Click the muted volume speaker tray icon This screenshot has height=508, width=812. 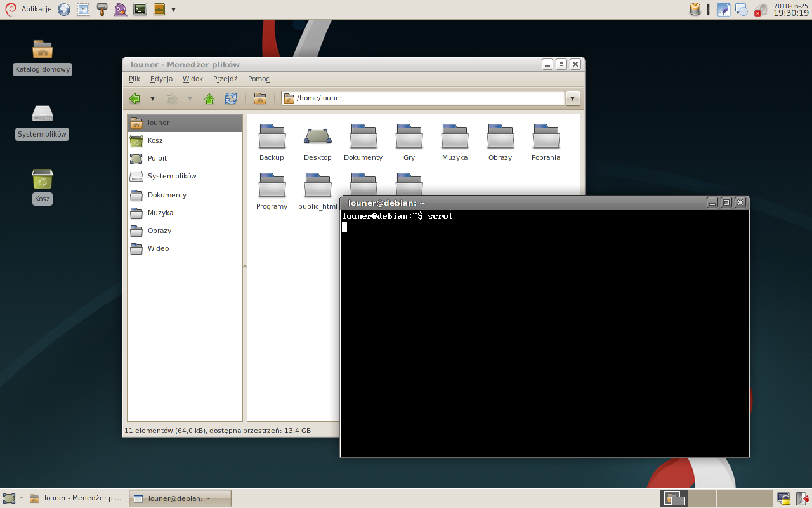click(x=761, y=10)
